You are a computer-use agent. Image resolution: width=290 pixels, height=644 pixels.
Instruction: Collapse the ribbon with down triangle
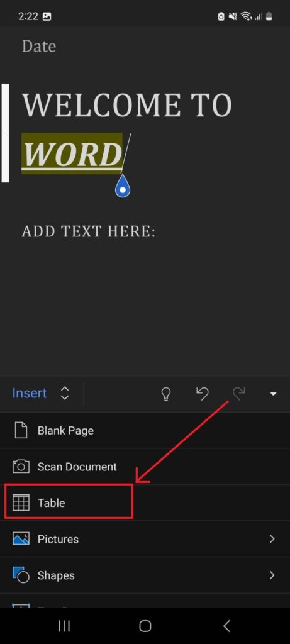click(273, 394)
